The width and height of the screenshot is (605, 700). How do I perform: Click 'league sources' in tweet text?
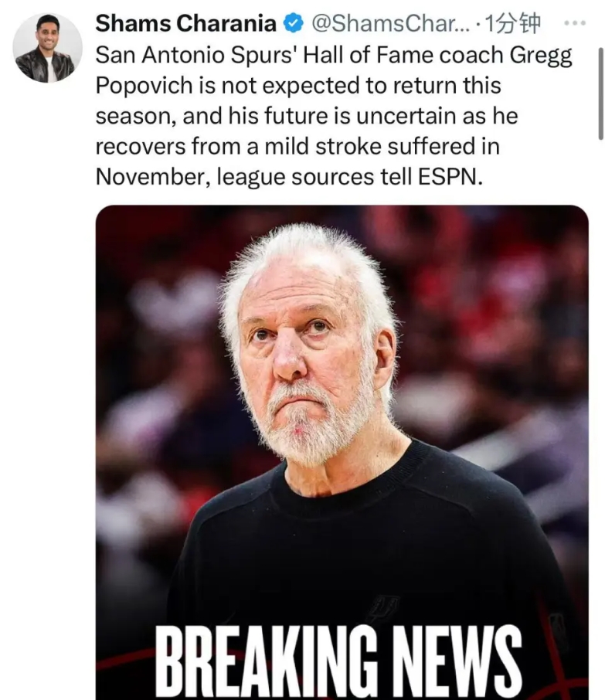pyautogui.click(x=295, y=178)
